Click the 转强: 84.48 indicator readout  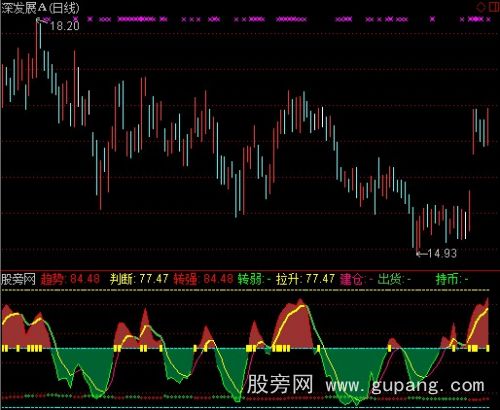click(203, 279)
